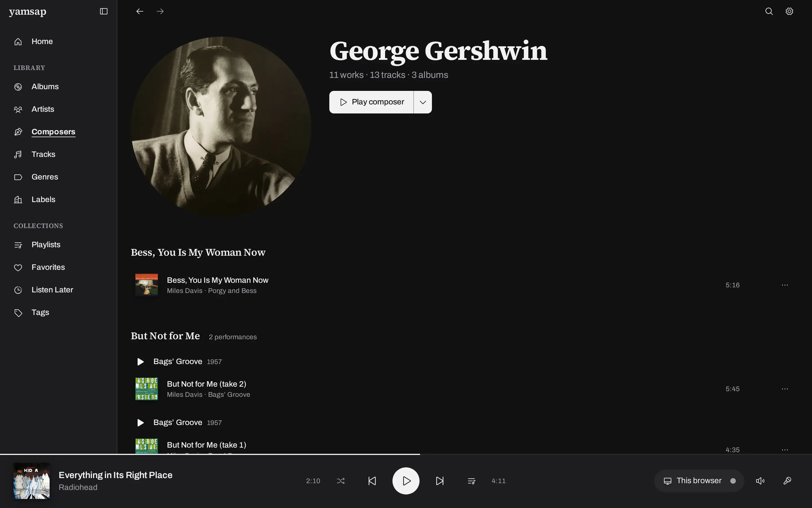Skip to the previous track
812x508 pixels.
[372, 481]
